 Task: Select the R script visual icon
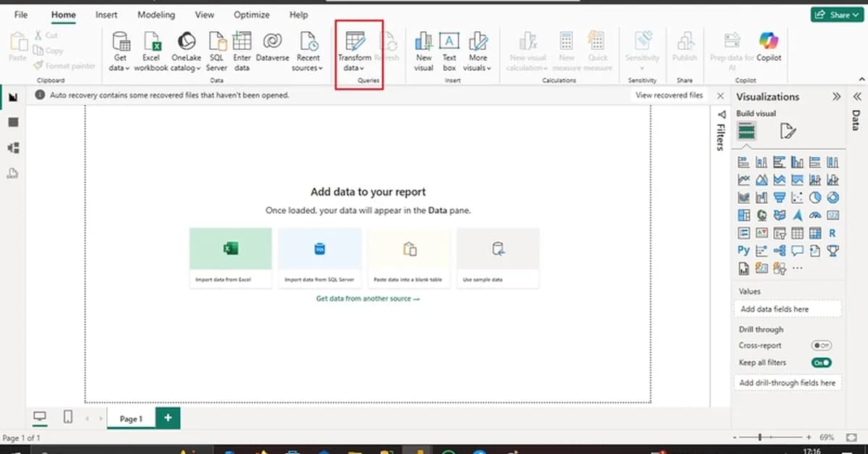click(832, 232)
